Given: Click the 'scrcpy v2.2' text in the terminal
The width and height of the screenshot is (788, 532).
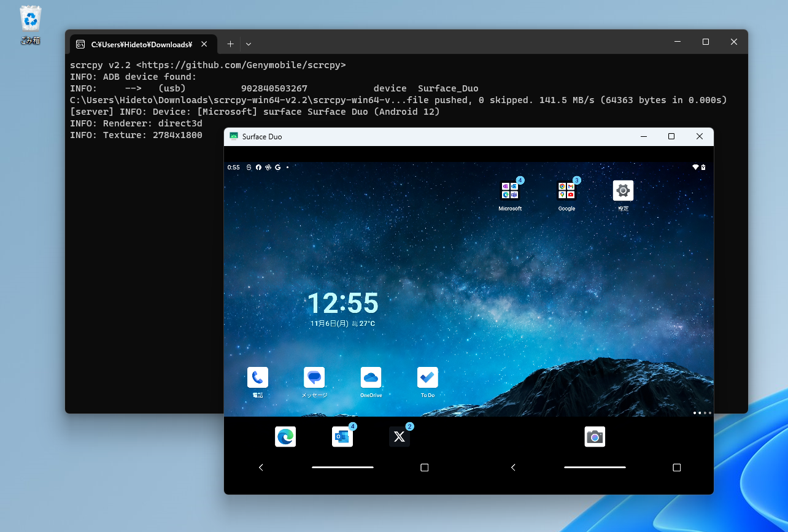Looking at the screenshot, I should pyautogui.click(x=100, y=65).
